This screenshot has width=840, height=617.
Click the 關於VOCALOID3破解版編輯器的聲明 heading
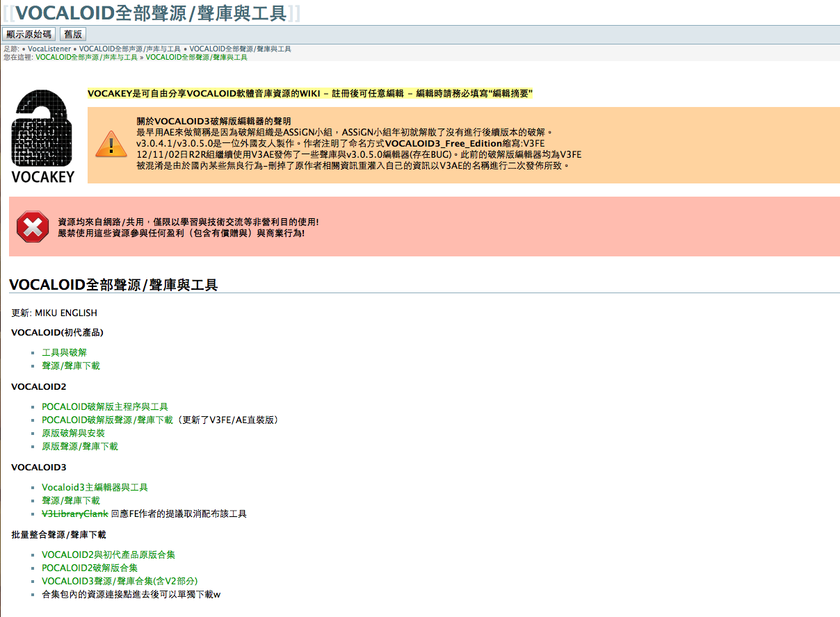[x=213, y=121]
